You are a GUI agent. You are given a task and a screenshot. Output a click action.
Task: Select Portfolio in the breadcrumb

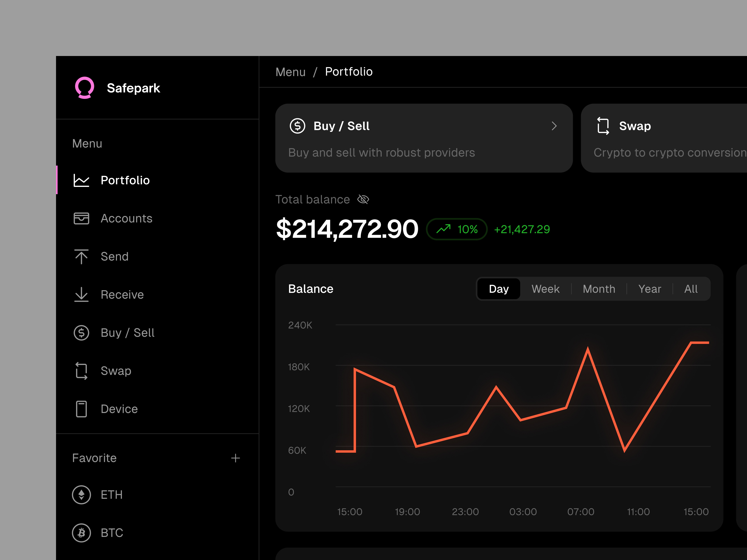tap(349, 72)
